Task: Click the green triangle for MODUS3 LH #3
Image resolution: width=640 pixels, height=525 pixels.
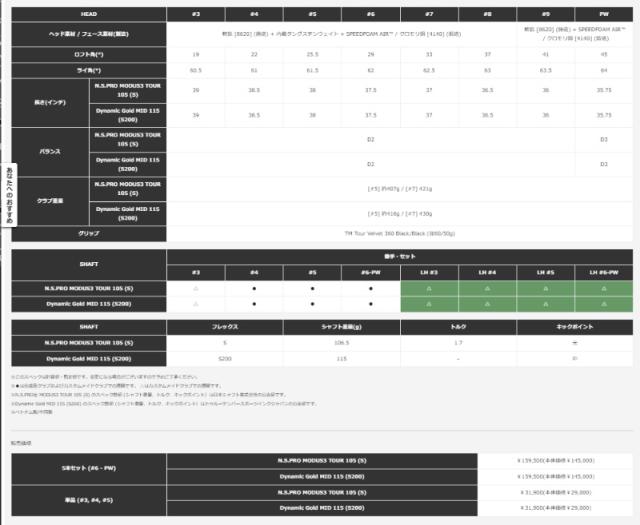Action: (x=430, y=287)
